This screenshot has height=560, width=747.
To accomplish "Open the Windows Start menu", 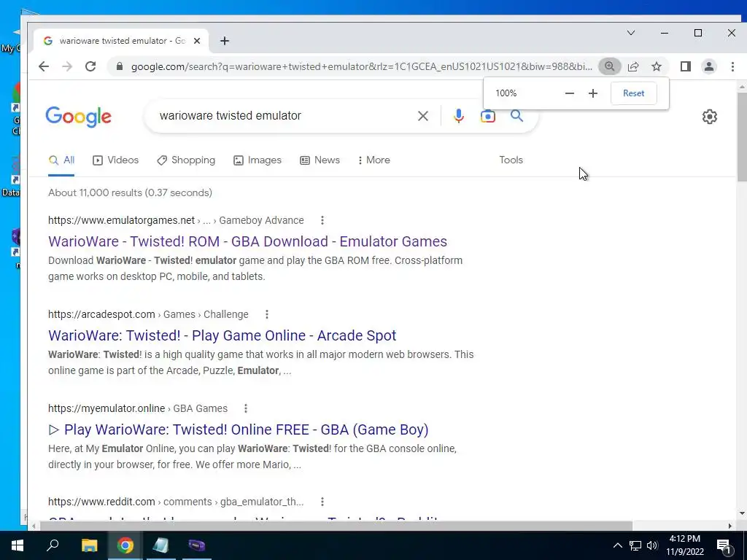I will [x=18, y=545].
